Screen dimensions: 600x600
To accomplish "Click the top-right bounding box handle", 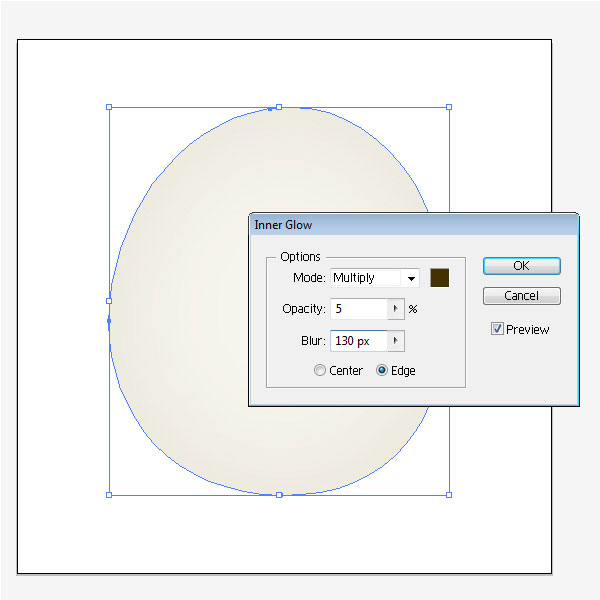I will pos(449,107).
